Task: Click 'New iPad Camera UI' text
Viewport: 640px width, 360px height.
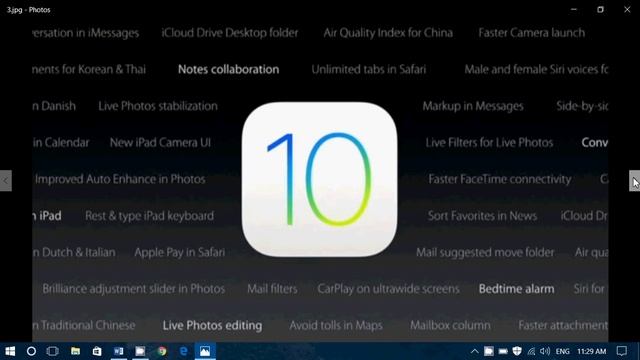Action: click(160, 142)
